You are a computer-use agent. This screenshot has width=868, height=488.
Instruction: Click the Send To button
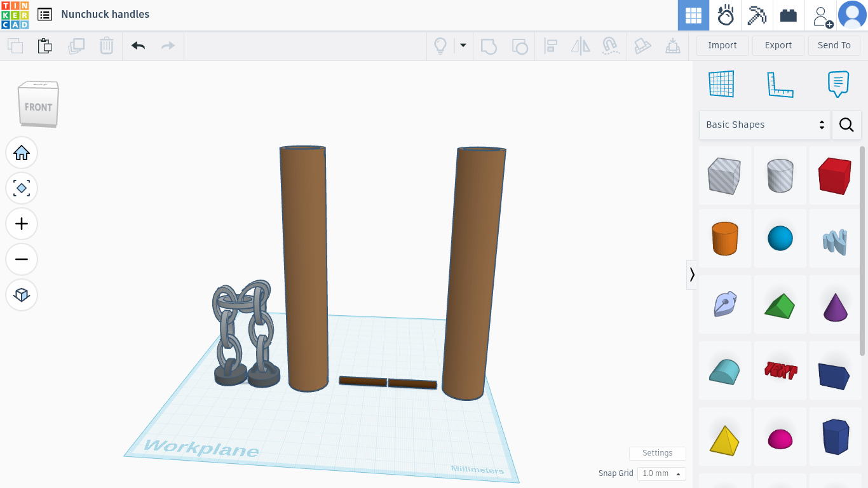pos(834,46)
